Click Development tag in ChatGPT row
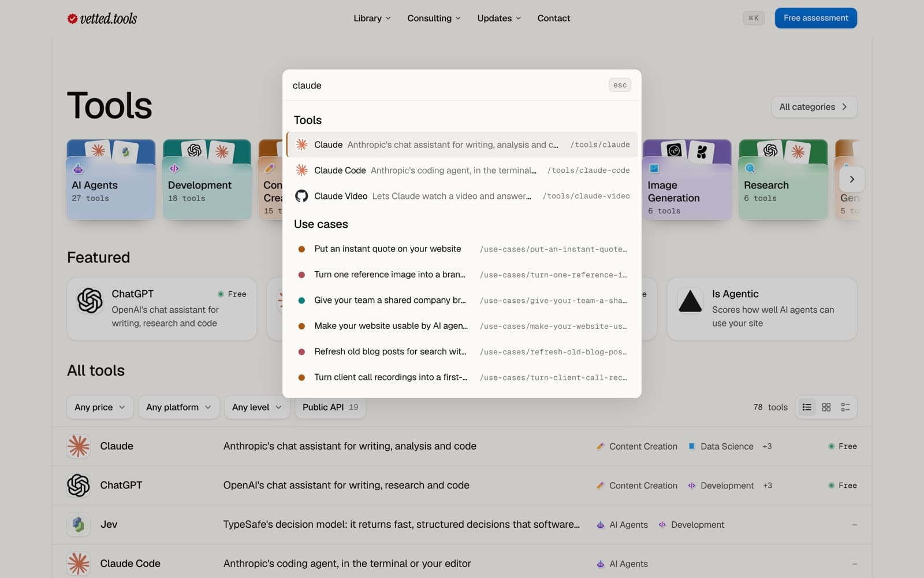This screenshot has width=924, height=578. (x=720, y=486)
